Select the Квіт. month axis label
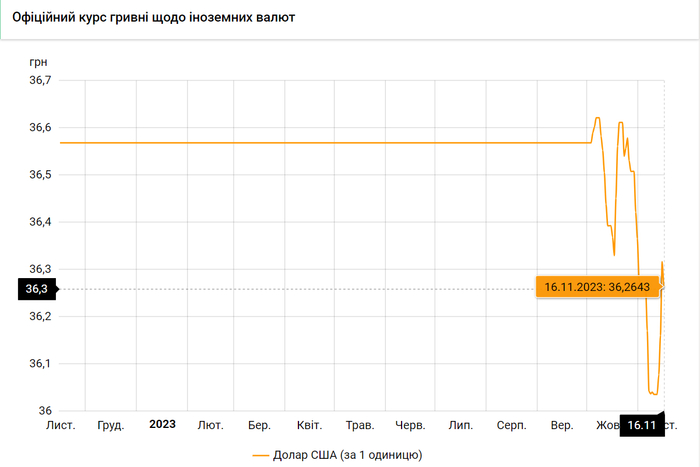Viewport: 700px width, 467px height. [x=309, y=425]
